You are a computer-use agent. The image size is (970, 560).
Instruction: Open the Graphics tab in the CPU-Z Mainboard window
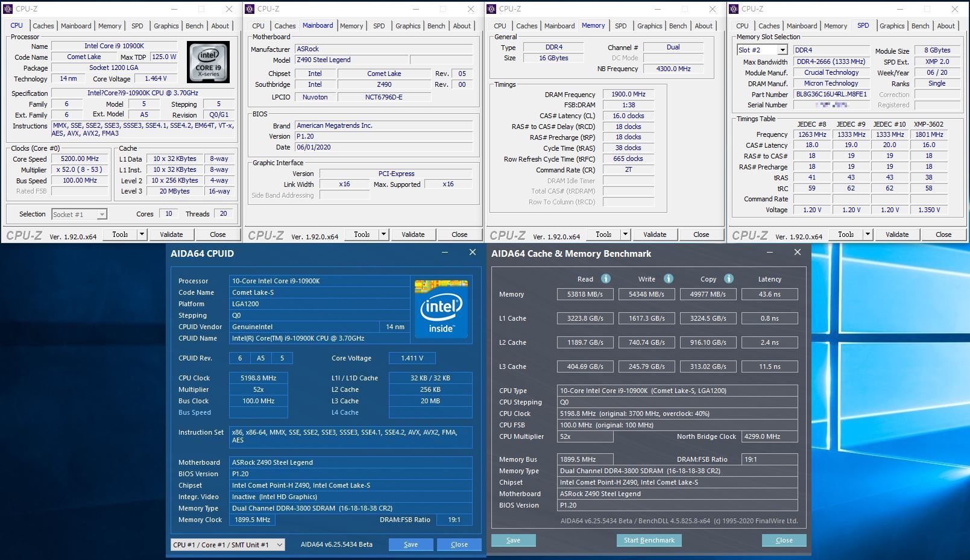[408, 26]
